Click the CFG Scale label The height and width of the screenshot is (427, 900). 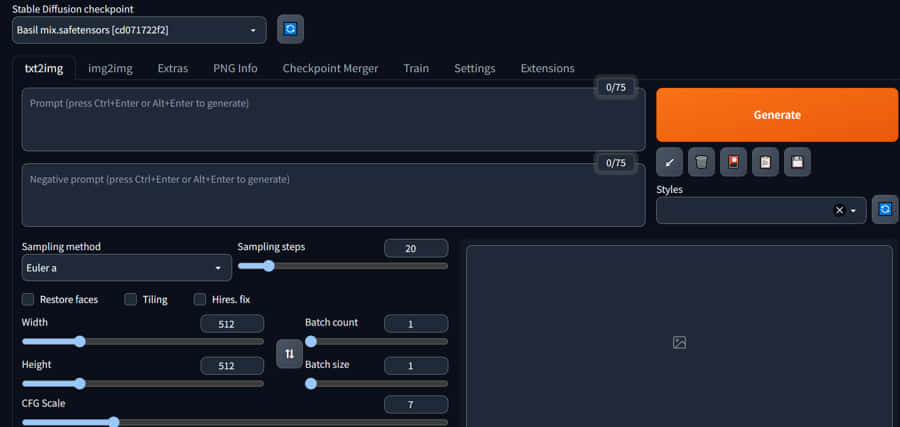coord(44,403)
